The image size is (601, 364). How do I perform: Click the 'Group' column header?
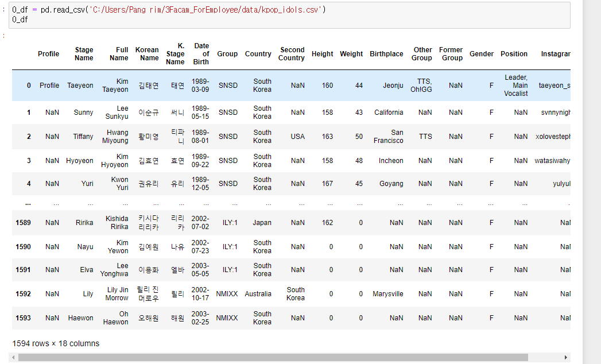(x=227, y=54)
